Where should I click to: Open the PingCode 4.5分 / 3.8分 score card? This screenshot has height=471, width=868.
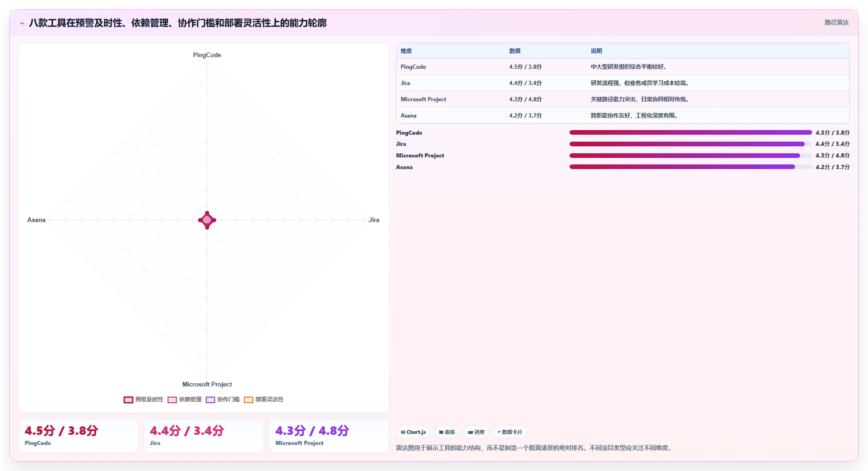pyautogui.click(x=79, y=435)
